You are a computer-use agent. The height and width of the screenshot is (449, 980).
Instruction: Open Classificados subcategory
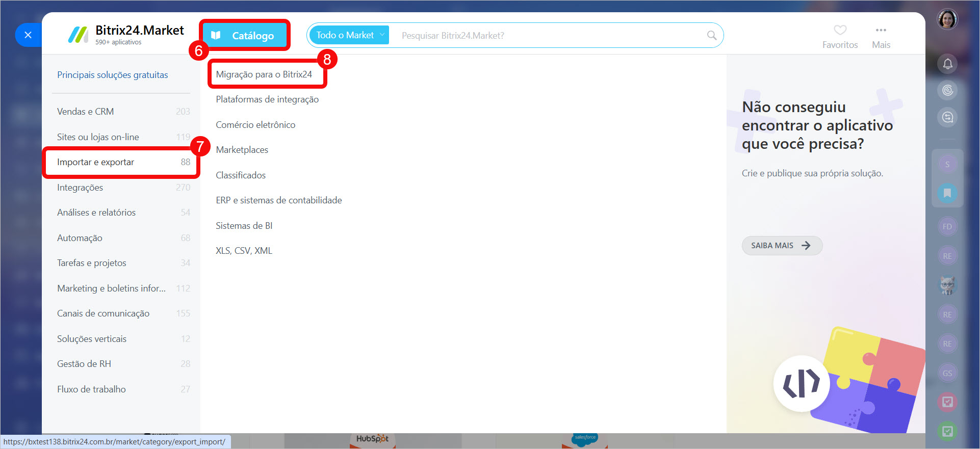241,175
